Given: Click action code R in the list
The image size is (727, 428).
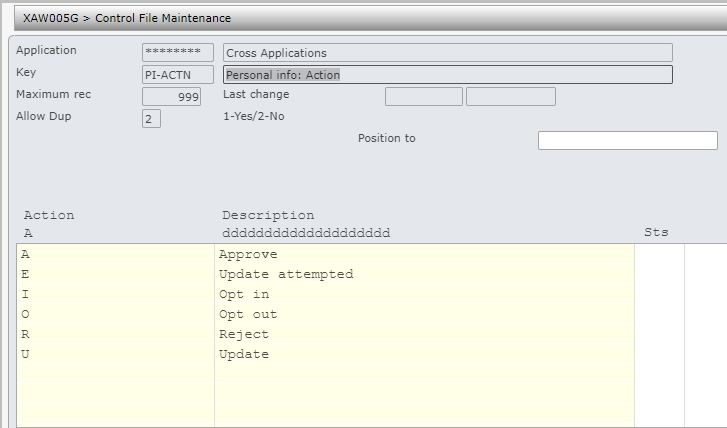Looking at the screenshot, I should point(25,334).
